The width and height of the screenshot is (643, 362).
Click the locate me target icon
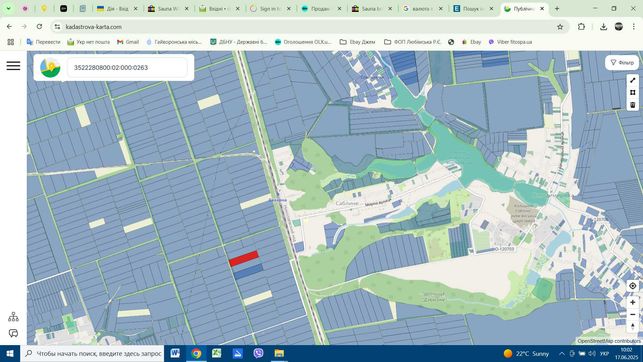[x=633, y=286]
